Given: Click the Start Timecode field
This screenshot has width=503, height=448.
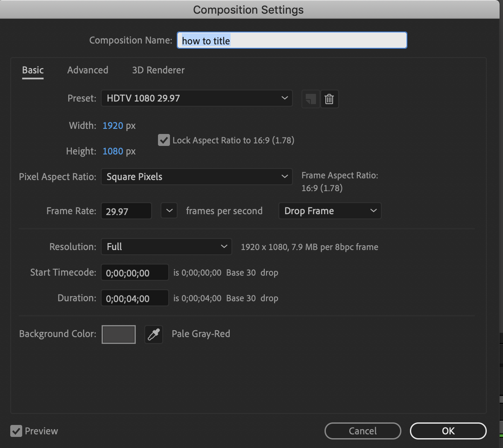Looking at the screenshot, I should [x=135, y=273].
